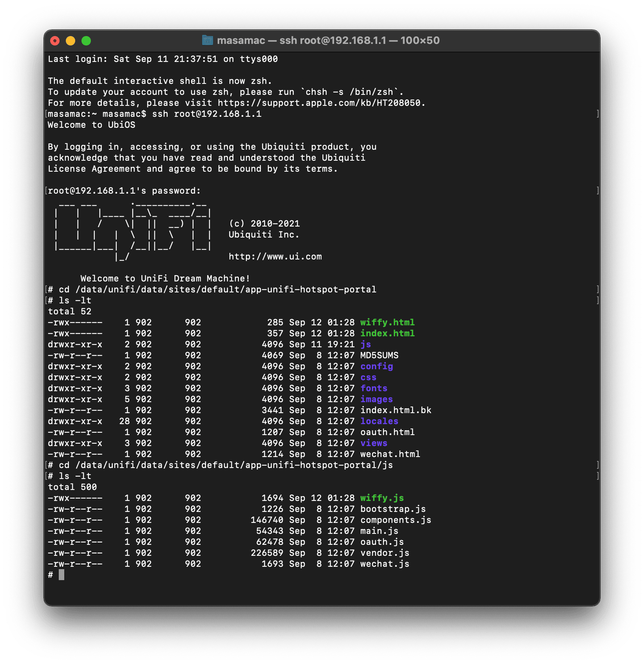Click the 'total 500' line
This screenshot has width=644, height=664.
pyautogui.click(x=72, y=487)
